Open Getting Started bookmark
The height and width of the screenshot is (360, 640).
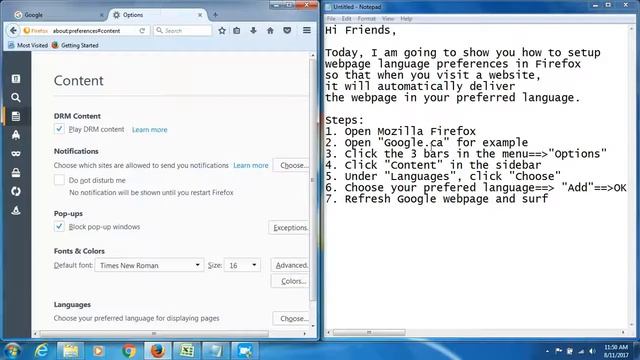[76, 45]
